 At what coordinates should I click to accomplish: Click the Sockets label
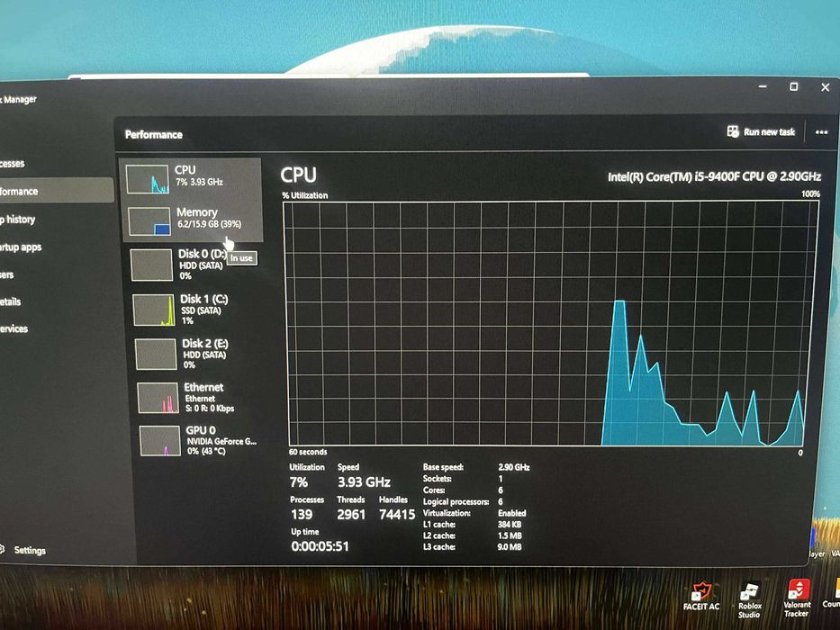pyautogui.click(x=438, y=479)
